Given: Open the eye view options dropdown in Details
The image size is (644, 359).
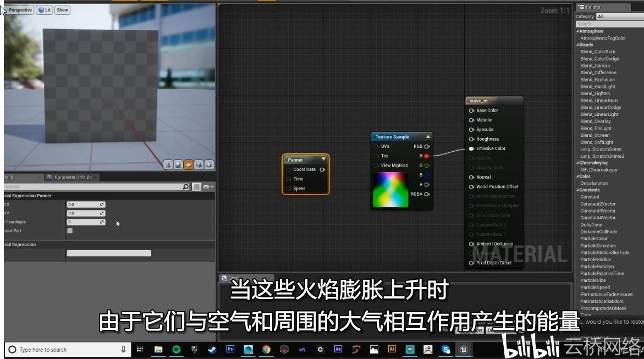Looking at the screenshot, I should [x=208, y=187].
